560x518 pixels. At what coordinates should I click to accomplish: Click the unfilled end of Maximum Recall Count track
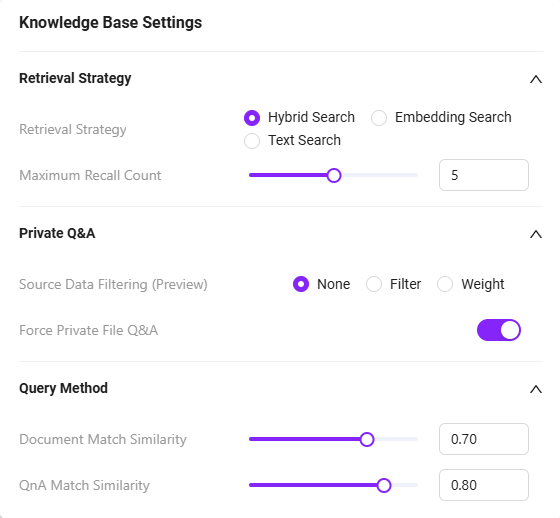(x=380, y=175)
